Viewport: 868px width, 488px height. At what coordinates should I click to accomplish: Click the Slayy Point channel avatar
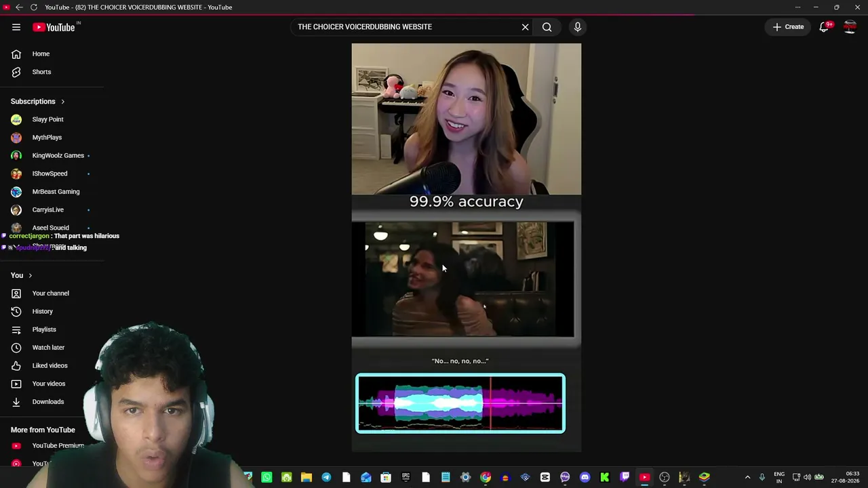tap(16, 119)
